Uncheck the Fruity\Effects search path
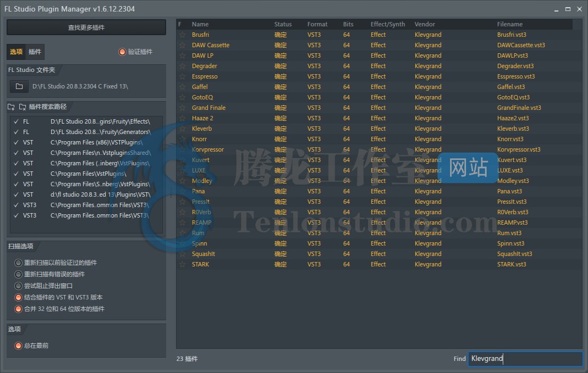588x373 pixels. 16,122
